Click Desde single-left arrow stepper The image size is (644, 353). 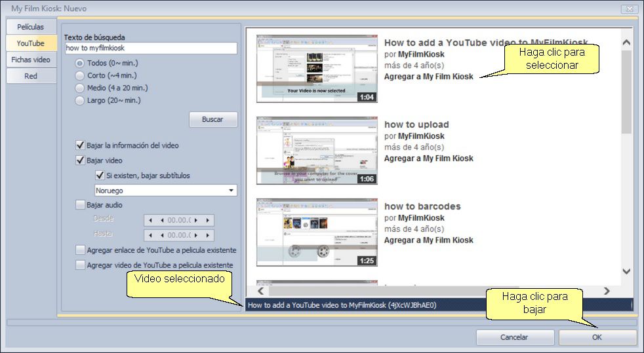(x=162, y=220)
